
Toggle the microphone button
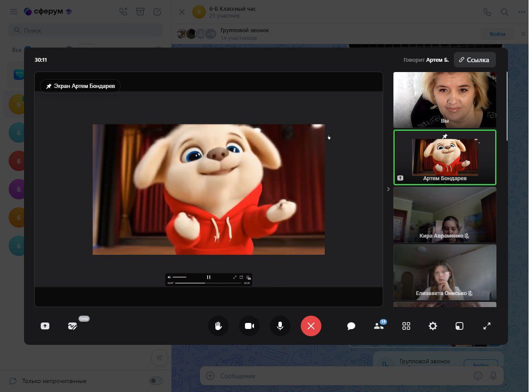280,326
